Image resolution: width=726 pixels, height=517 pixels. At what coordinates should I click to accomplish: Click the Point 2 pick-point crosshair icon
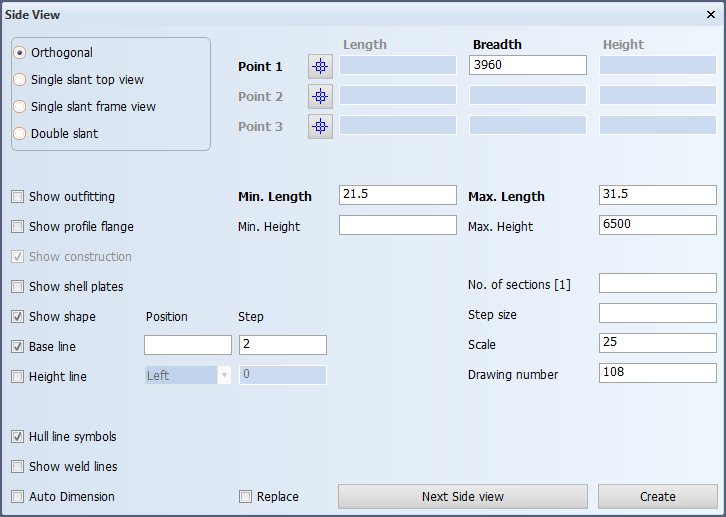point(320,96)
